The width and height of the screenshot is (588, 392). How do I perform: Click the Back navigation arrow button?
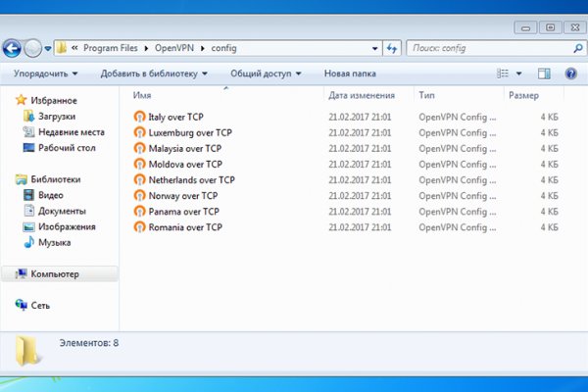[13, 47]
